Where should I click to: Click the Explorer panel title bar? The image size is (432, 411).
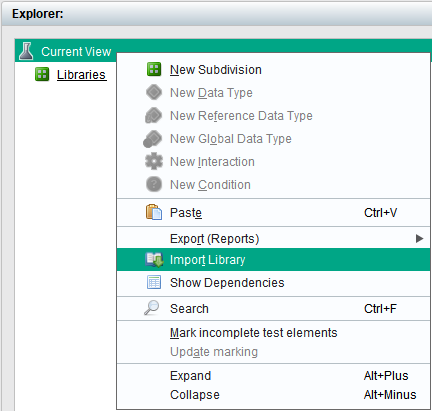coord(217,14)
